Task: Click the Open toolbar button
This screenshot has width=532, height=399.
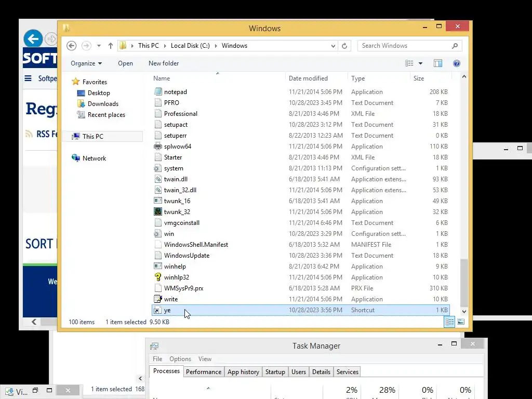Action: (x=126, y=63)
